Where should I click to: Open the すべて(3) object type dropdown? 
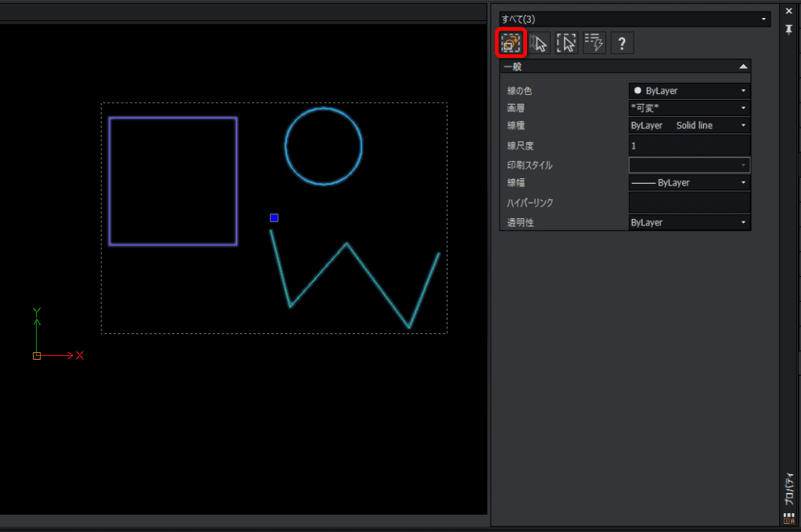(634, 19)
